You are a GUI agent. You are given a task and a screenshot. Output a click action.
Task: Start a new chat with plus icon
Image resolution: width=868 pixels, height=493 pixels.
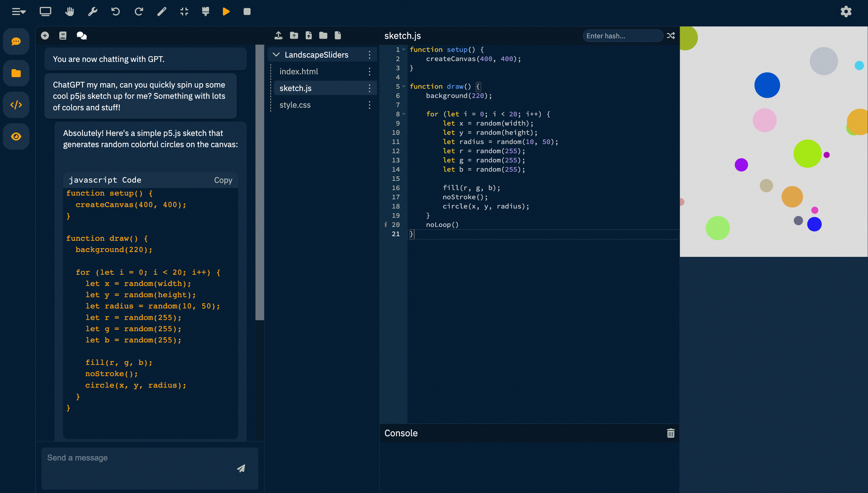tap(45, 36)
